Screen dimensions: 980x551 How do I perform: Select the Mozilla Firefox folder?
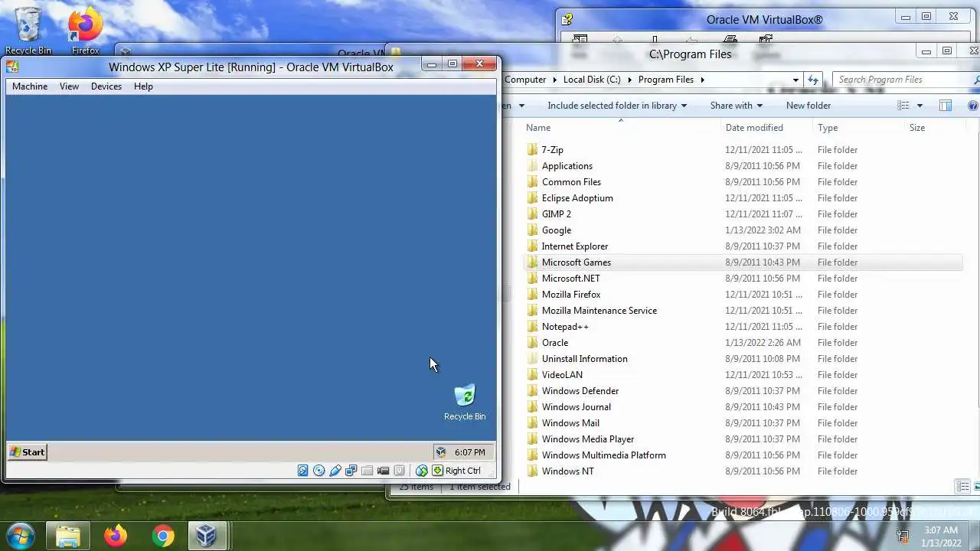(571, 295)
